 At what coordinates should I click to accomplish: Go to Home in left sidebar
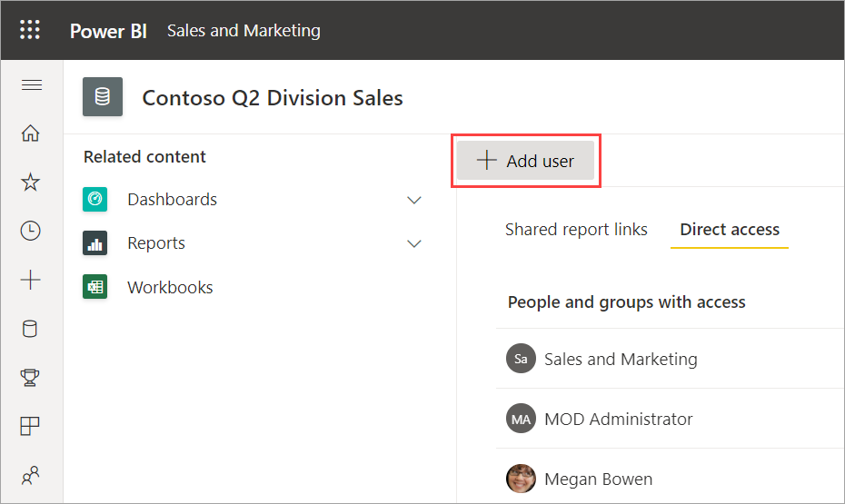(31, 133)
